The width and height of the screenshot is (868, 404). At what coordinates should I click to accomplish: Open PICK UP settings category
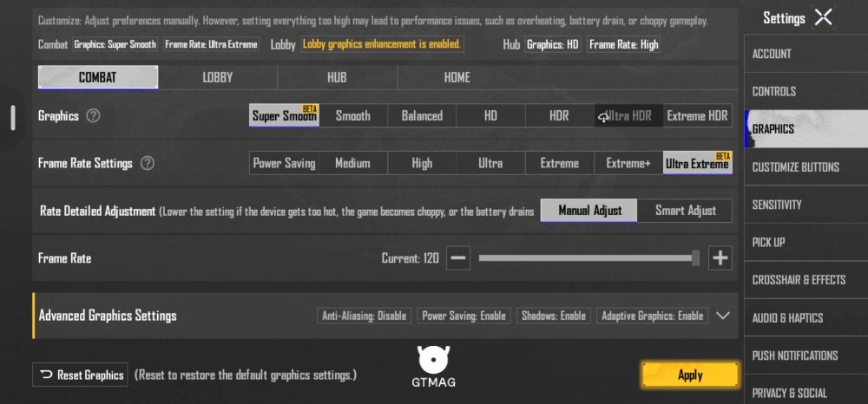806,242
